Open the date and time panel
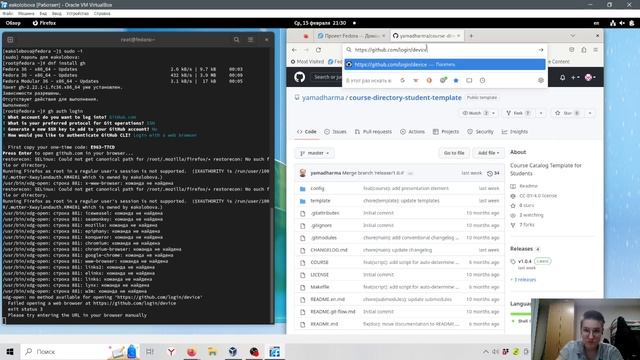Viewport: 640px width, 360px height. [x=320, y=23]
